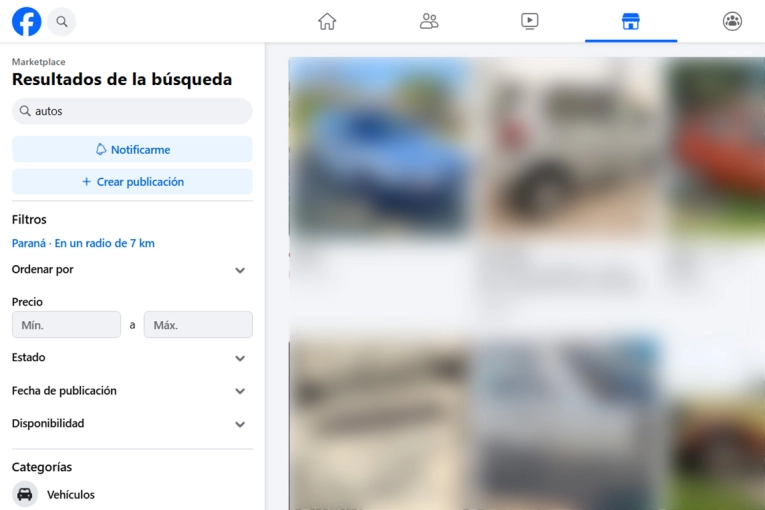Select the Marketplace storefront tab icon
The width and height of the screenshot is (765, 510).
[631, 21]
